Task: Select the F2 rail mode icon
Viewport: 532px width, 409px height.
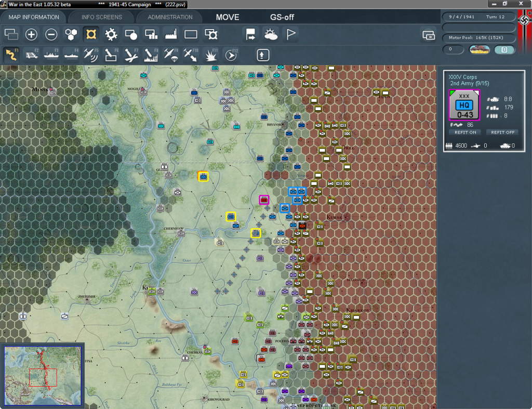Action: 32,55
